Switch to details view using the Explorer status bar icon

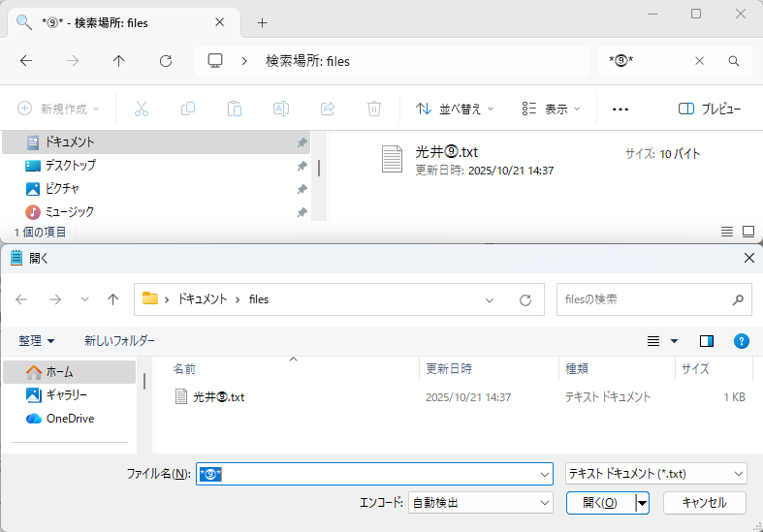[727, 232]
